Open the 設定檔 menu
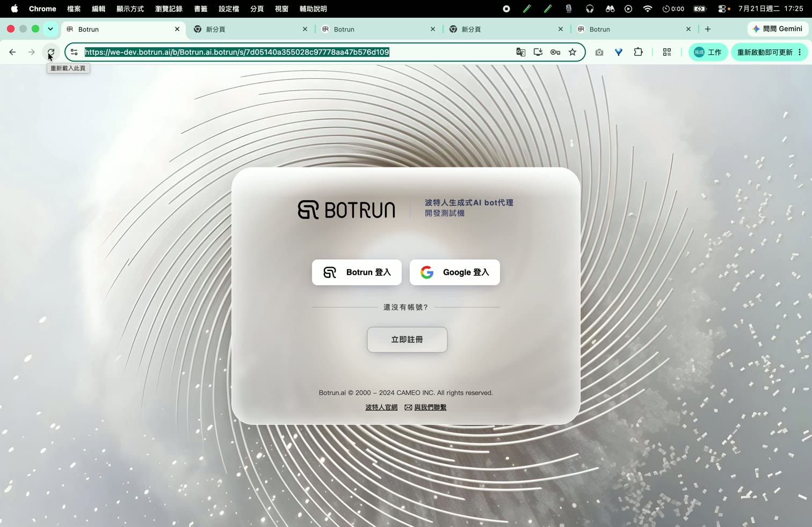 (229, 9)
